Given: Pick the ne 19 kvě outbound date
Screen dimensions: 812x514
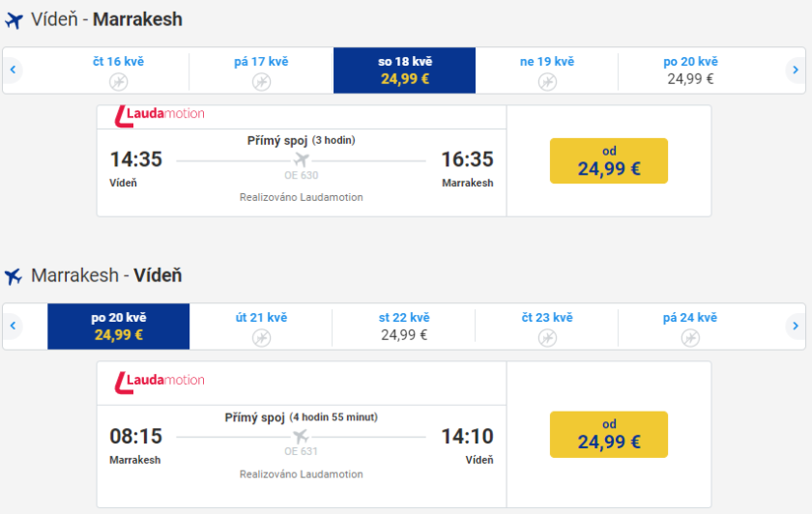Looking at the screenshot, I should click(x=547, y=71).
